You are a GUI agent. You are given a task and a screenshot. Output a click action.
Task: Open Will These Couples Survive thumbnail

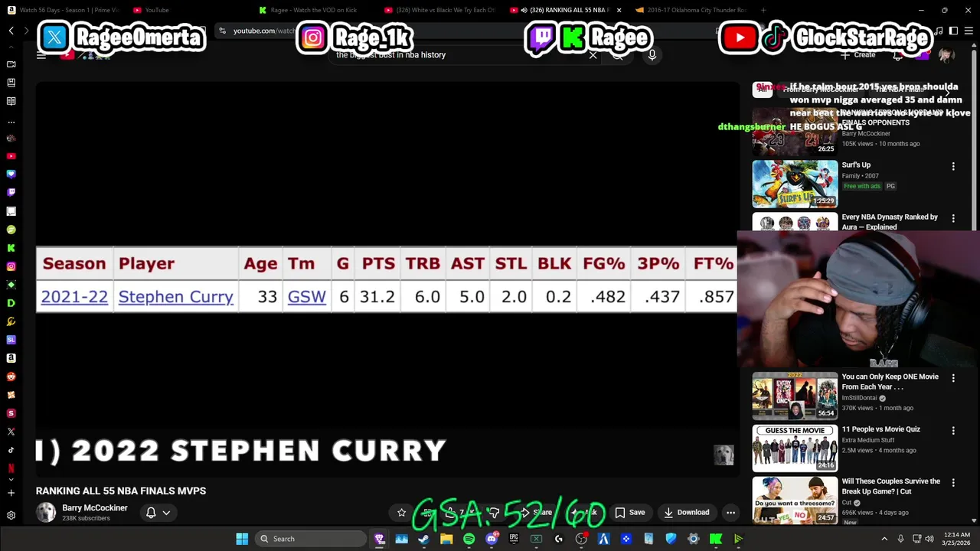pos(795,500)
